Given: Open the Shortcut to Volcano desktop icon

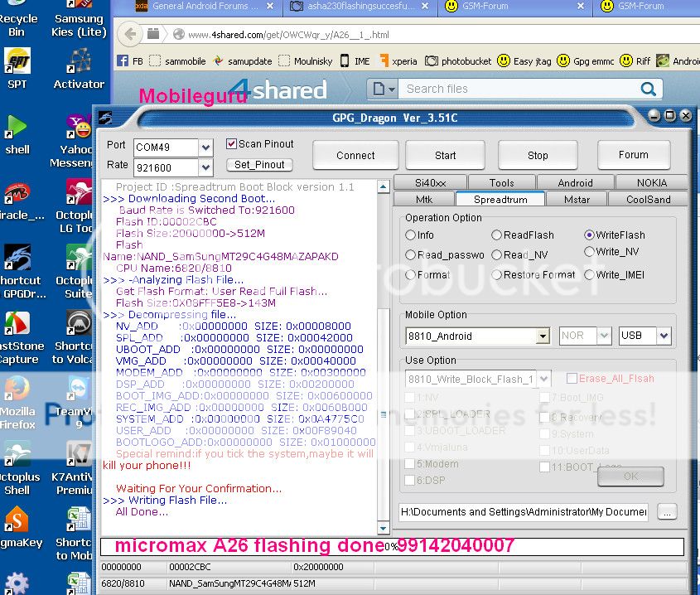Looking at the screenshot, I should pyautogui.click(x=74, y=337).
